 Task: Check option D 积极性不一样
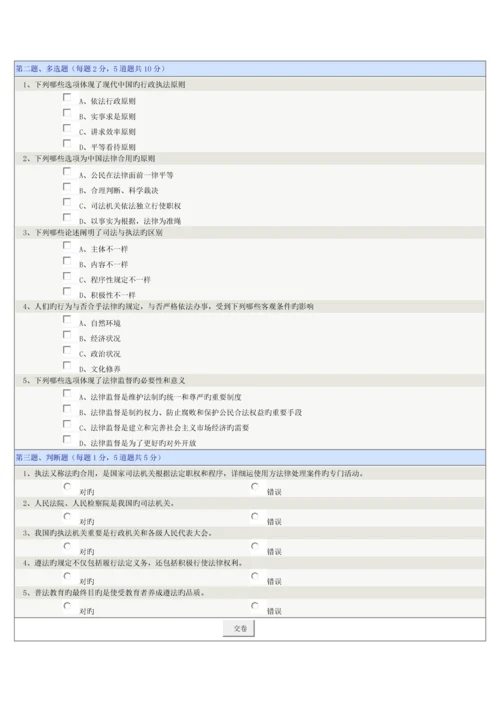[x=67, y=291]
